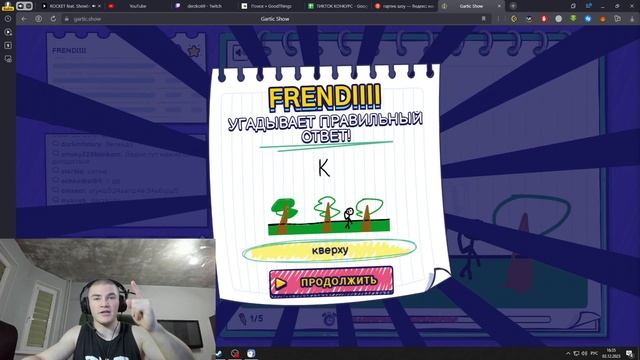
Task: Click the highlighted answer кверху
Action: pos(330,250)
